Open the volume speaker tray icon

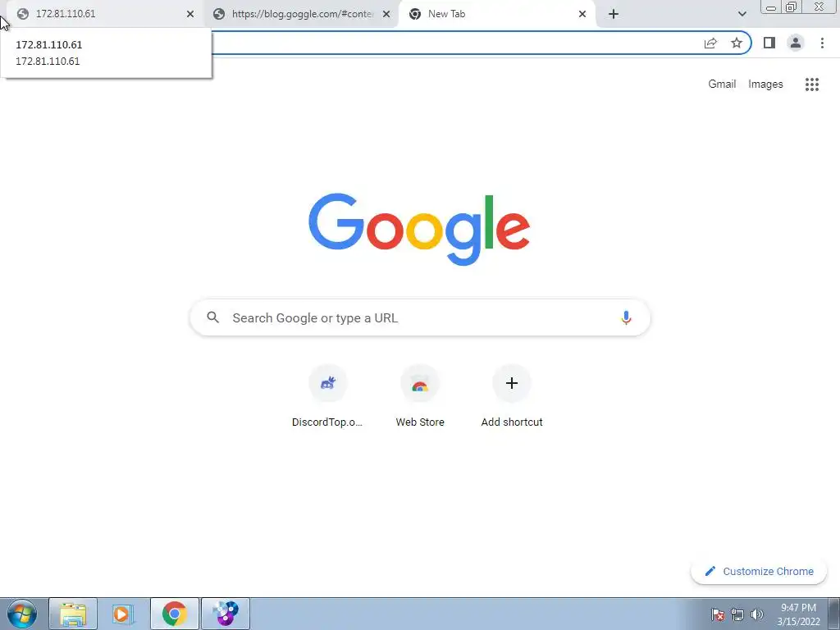(x=757, y=614)
